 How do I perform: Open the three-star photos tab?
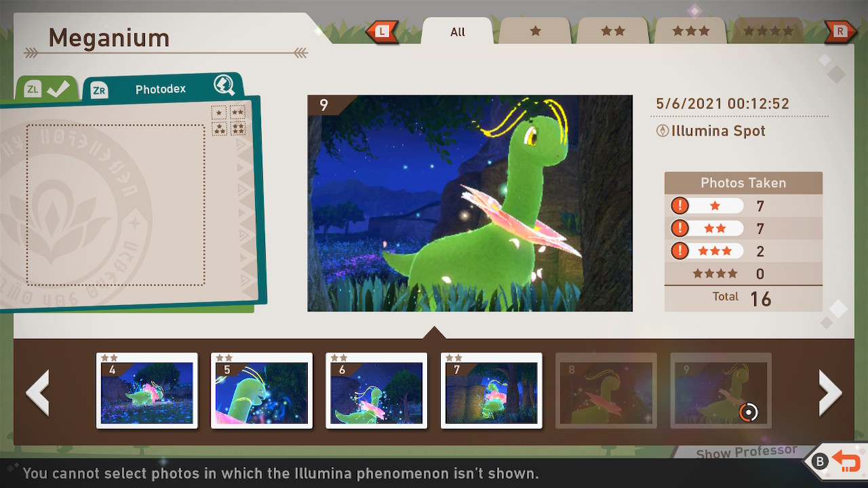pyautogui.click(x=690, y=31)
